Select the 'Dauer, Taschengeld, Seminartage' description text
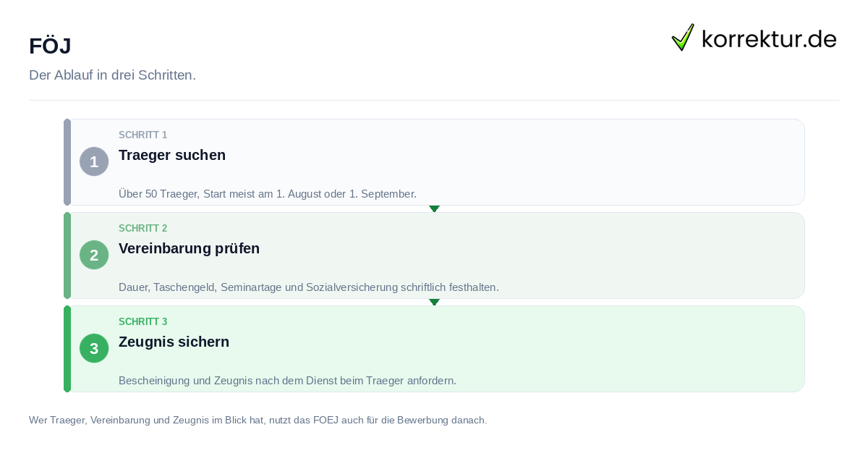868x456 pixels. click(x=309, y=287)
